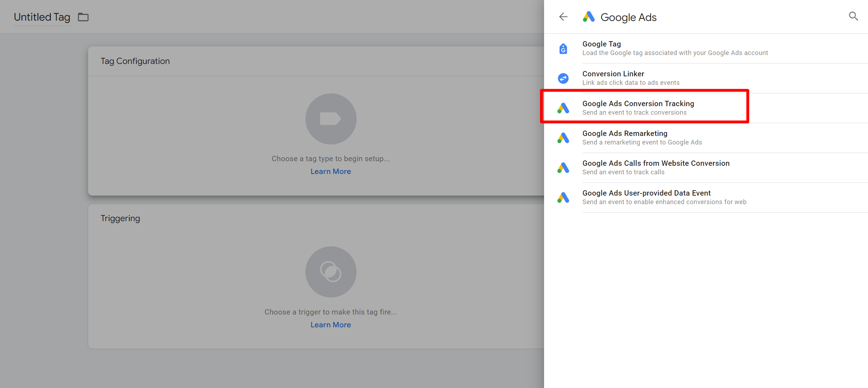Click the User-provided Data Event icon
This screenshot has height=388, width=868.
tap(563, 197)
